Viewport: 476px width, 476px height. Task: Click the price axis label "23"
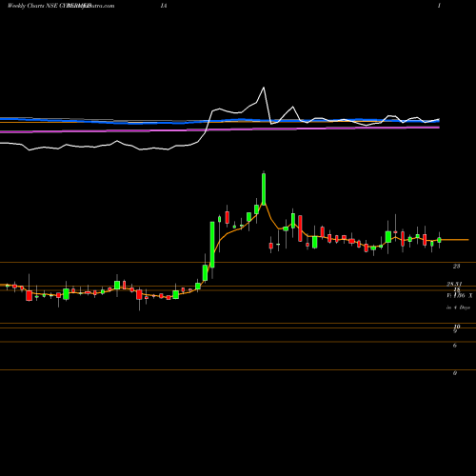456,267
